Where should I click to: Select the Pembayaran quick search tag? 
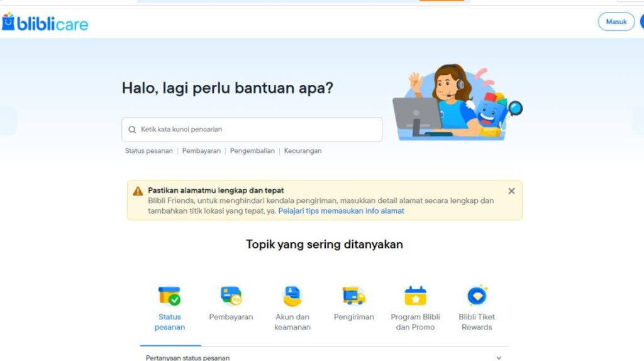(201, 151)
